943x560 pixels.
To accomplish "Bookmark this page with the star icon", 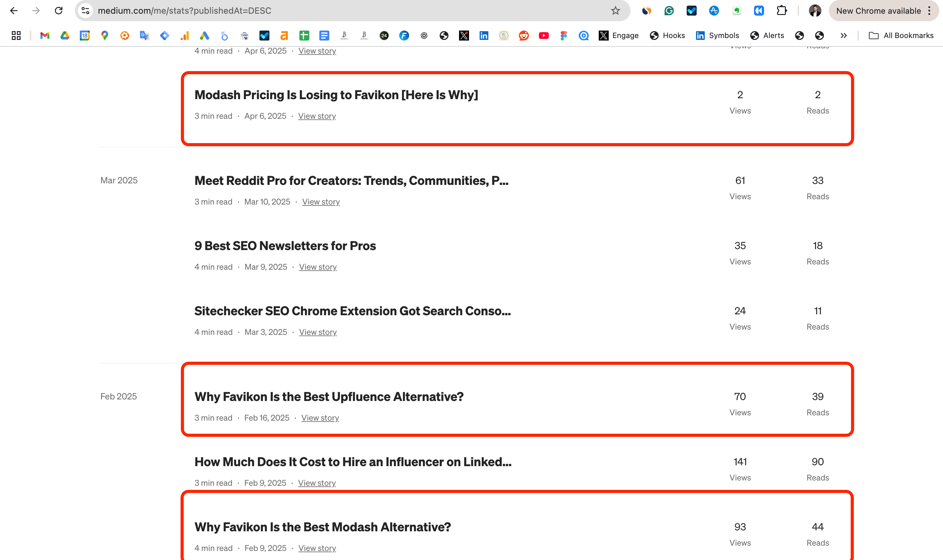I will pos(616,11).
